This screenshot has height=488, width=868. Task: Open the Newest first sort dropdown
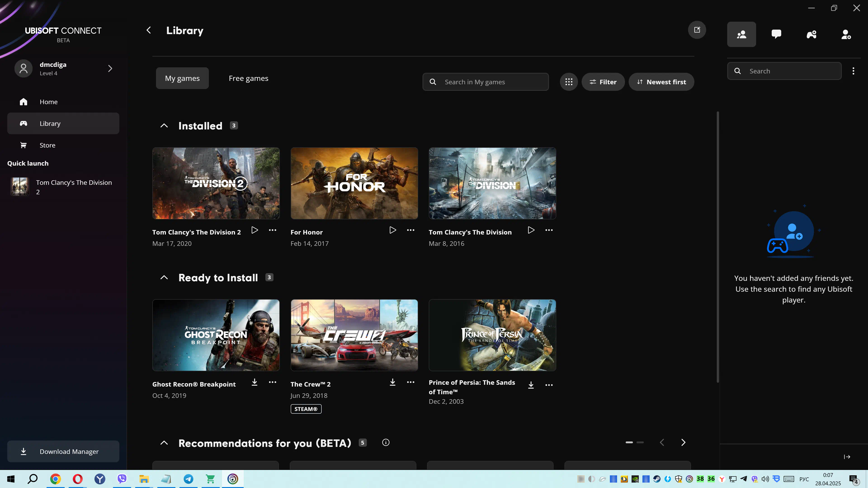coord(661,82)
